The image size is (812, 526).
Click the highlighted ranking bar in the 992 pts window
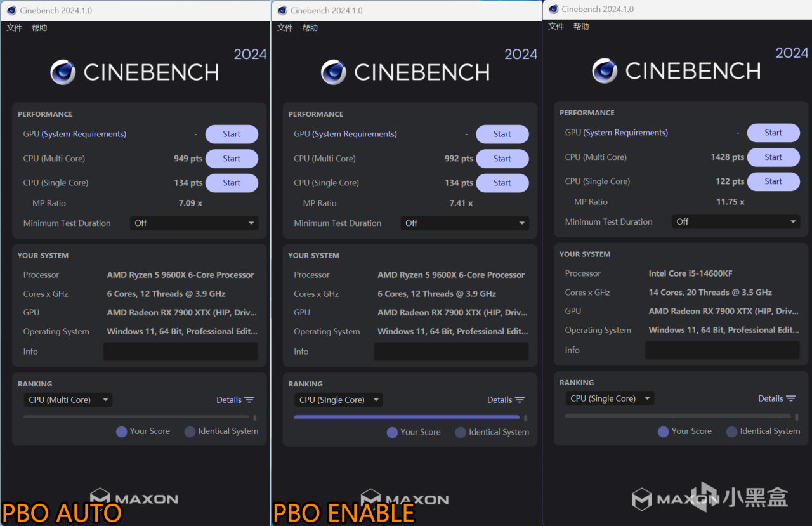click(x=407, y=418)
